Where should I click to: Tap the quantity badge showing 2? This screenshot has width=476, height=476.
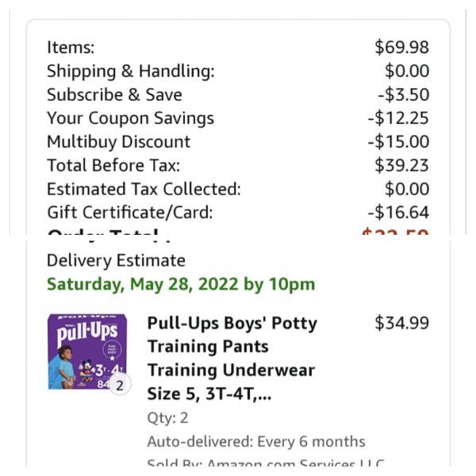(x=120, y=386)
